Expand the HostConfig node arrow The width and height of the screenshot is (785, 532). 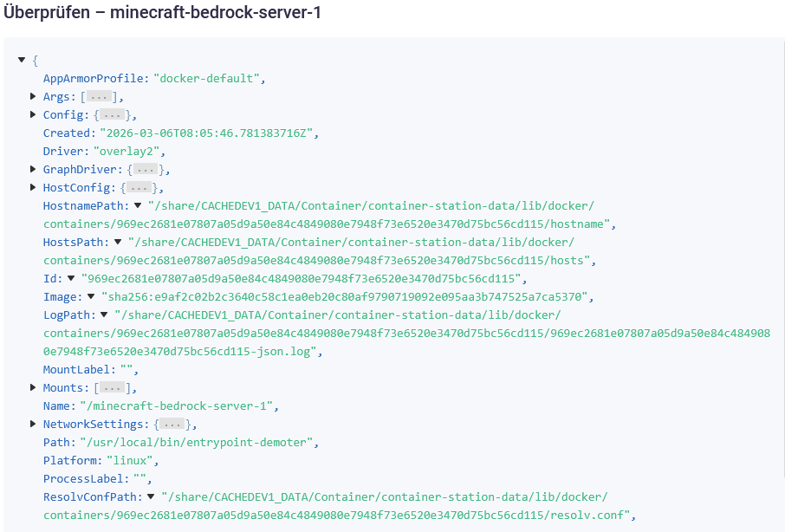click(x=34, y=187)
